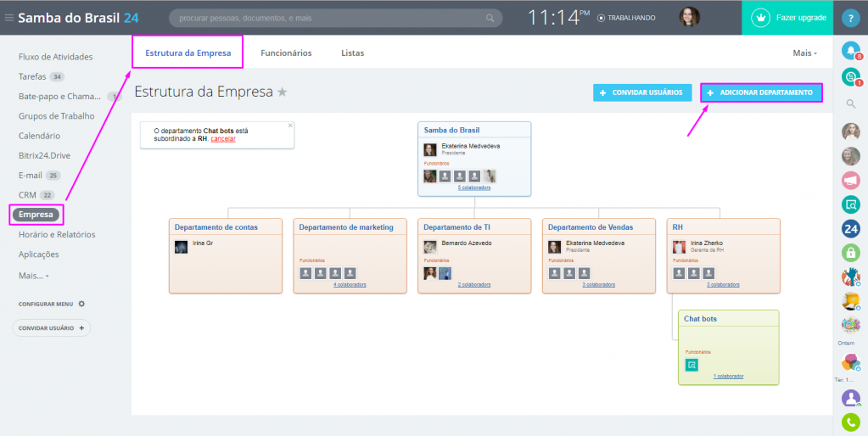Click the crown icon in Fazer upgrade
Image resolution: width=868 pixels, height=436 pixels.
[x=760, y=18]
